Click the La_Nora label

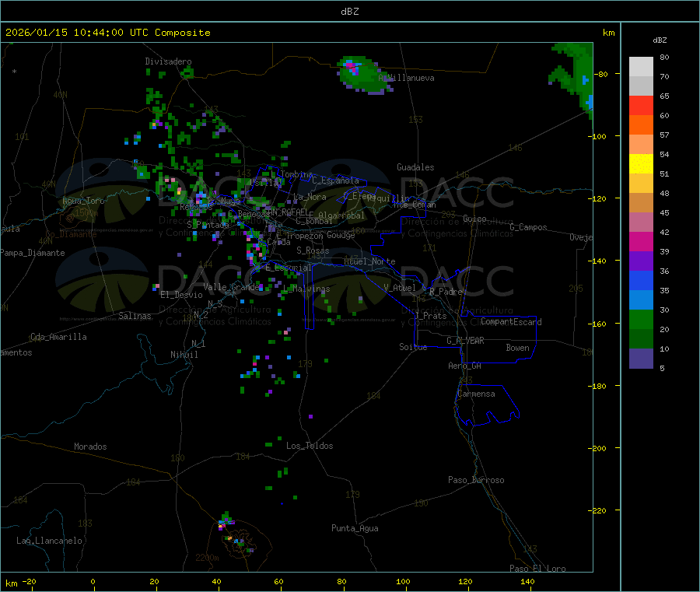(310, 197)
